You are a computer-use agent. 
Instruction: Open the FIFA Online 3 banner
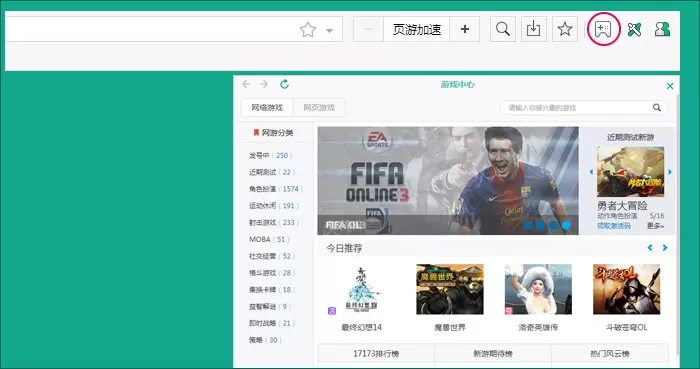click(448, 180)
